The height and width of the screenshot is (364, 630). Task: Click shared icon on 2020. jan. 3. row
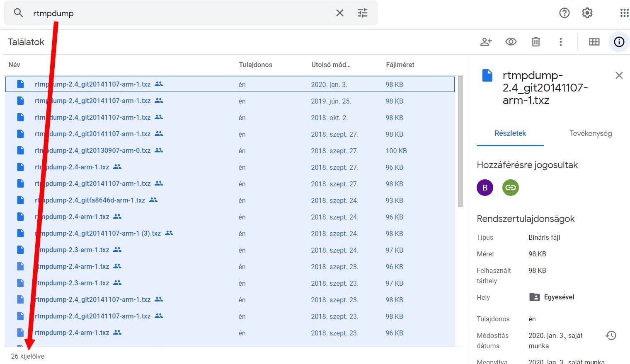click(x=159, y=84)
